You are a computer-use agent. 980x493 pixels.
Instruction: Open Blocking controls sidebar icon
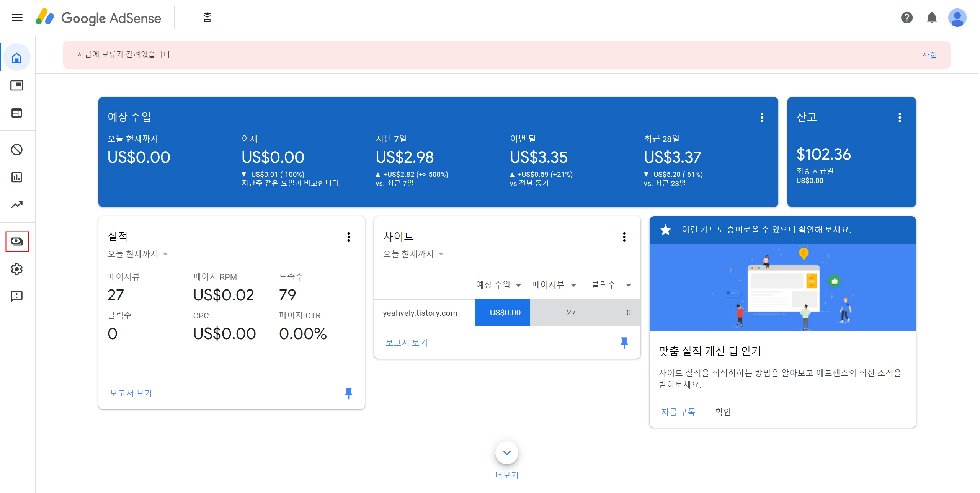coord(17,150)
